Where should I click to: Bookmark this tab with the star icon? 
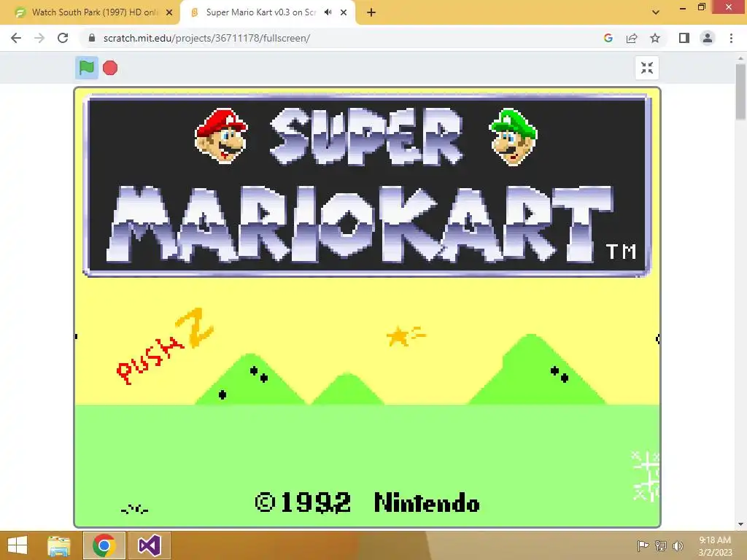655,38
